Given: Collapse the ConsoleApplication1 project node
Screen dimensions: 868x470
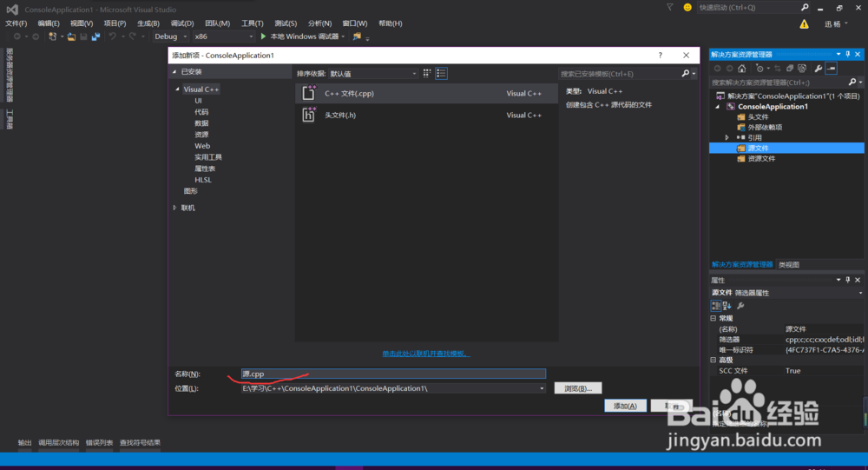Looking at the screenshot, I should [x=718, y=106].
